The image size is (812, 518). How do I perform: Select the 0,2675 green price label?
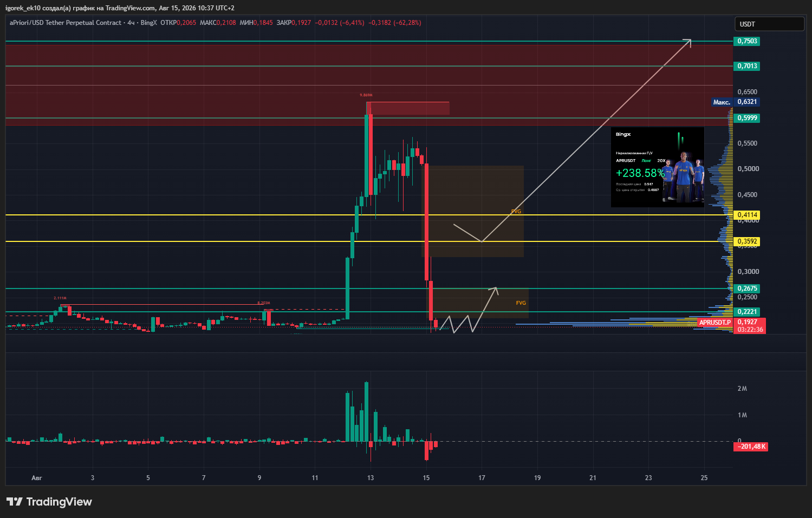coord(747,288)
